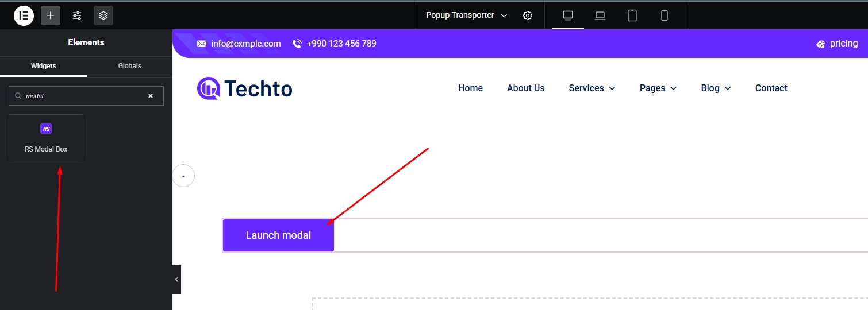
Task: Clear the widget search text
Action: (x=151, y=96)
